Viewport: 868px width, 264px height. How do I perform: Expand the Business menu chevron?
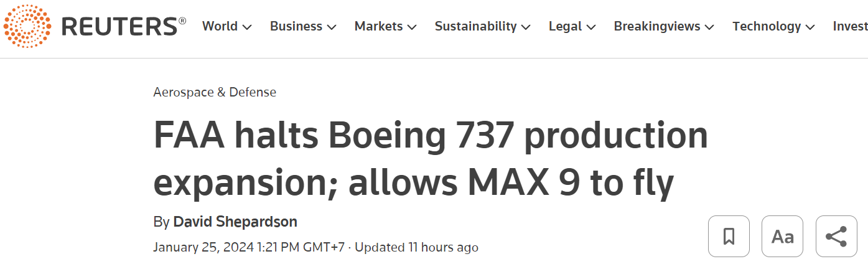coord(332,27)
